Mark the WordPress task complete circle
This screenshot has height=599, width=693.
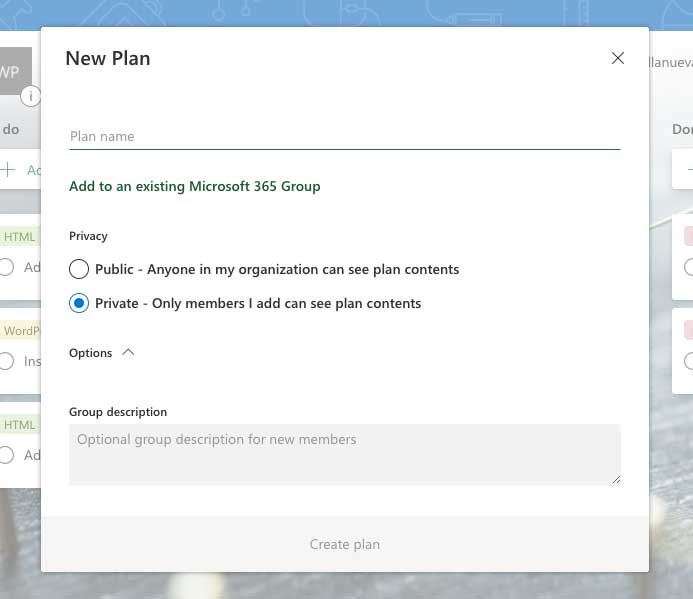point(7,361)
